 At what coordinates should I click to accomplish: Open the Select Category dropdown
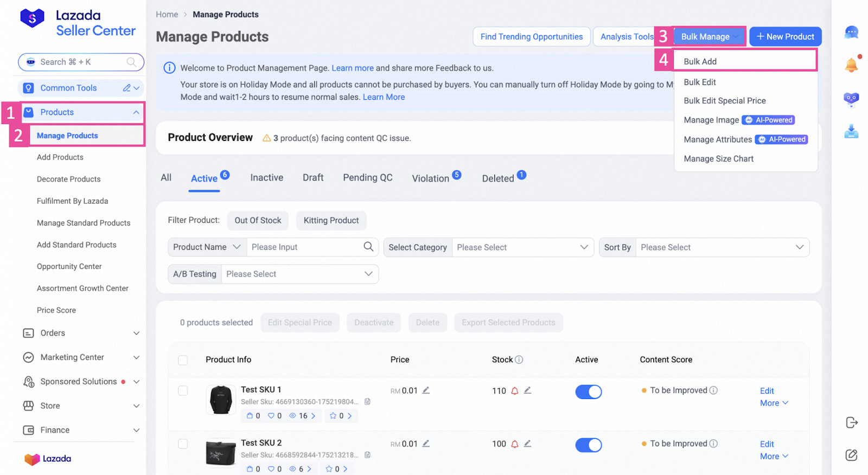pos(522,247)
